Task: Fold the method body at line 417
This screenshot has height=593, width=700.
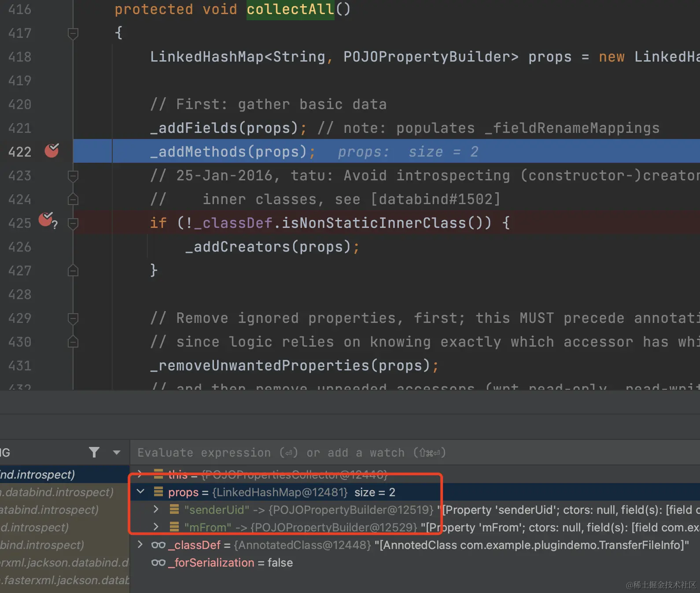Action: click(73, 33)
